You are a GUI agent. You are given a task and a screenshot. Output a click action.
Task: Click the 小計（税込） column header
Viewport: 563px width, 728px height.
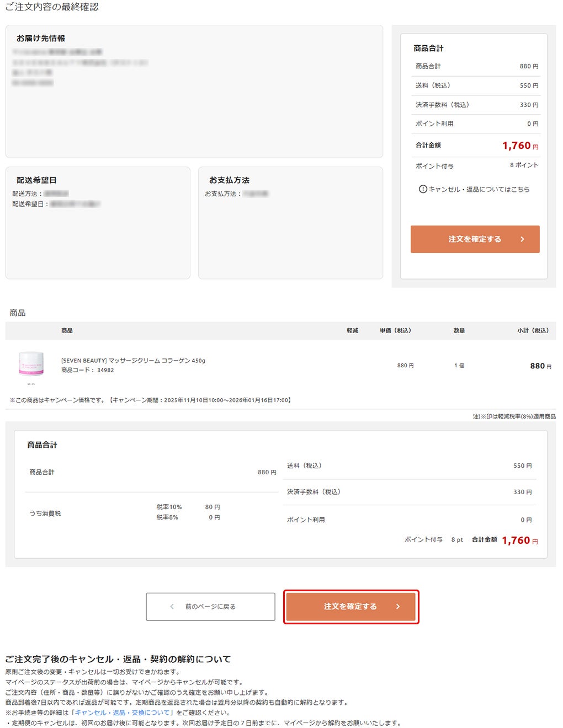click(533, 331)
